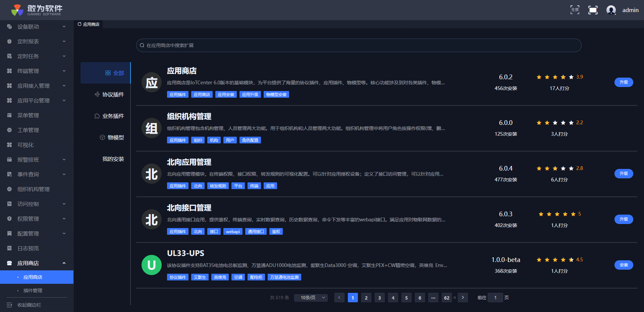
Task: Click the webapi tag on 北向接口管理
Action: pyautogui.click(x=233, y=231)
